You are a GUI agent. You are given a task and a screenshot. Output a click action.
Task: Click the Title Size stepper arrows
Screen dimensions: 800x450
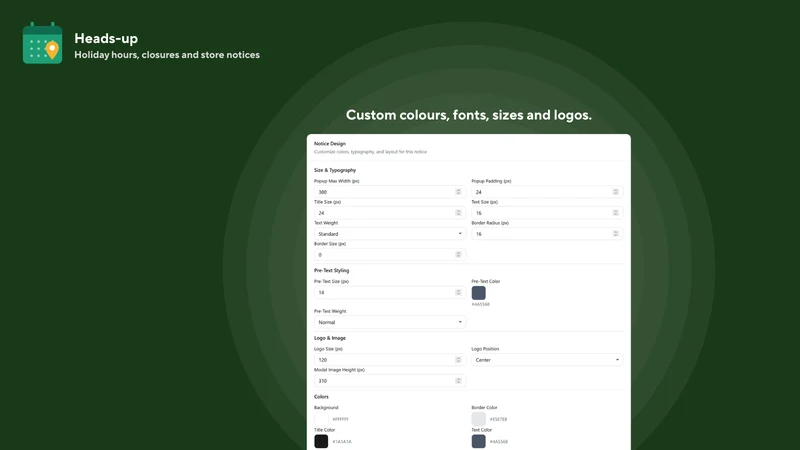[x=458, y=213]
